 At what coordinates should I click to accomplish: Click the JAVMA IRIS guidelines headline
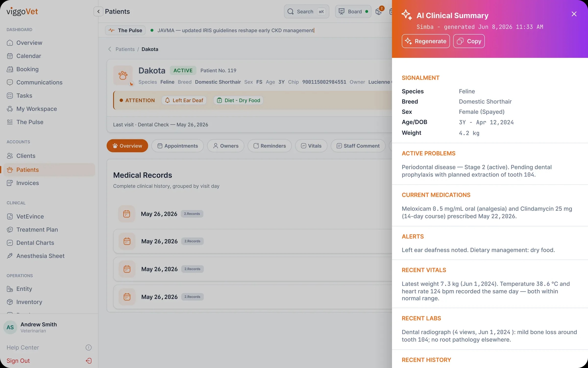[236, 30]
